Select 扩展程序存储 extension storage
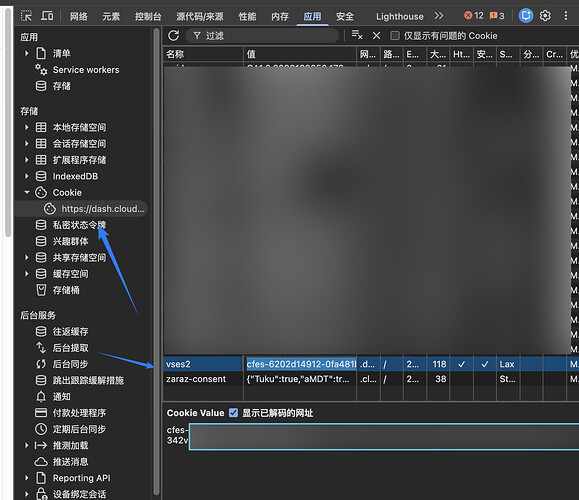The height and width of the screenshot is (500, 579). (x=79, y=160)
